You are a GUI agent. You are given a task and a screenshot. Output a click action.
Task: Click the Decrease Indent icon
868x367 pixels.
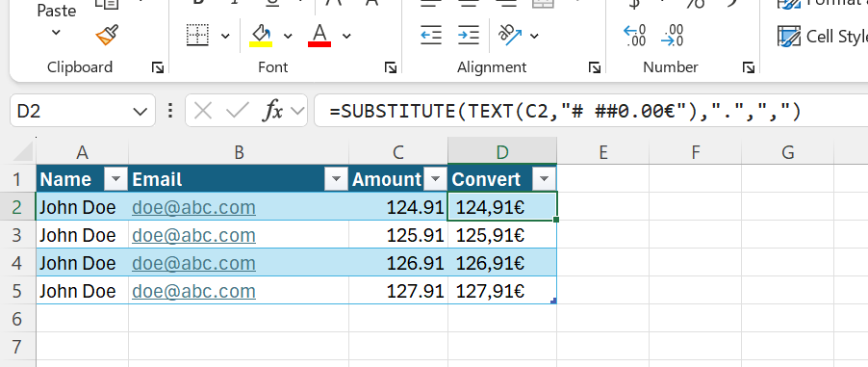click(x=431, y=36)
